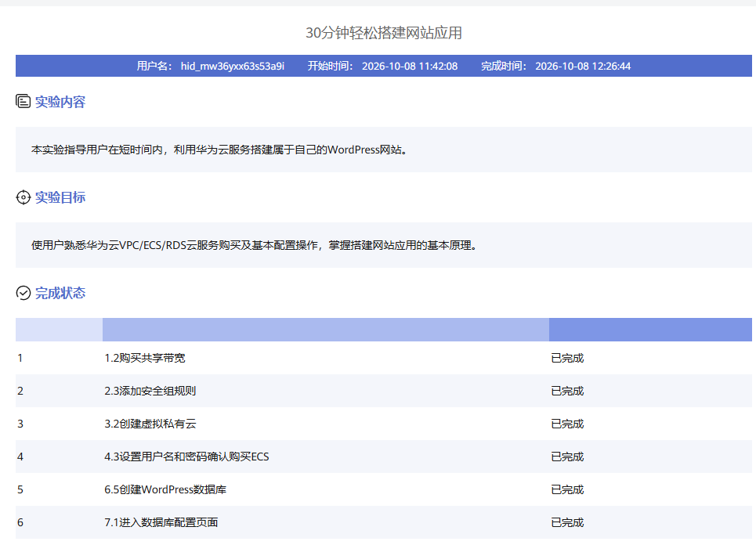Select row 1.2购买共享带宽

(384, 358)
